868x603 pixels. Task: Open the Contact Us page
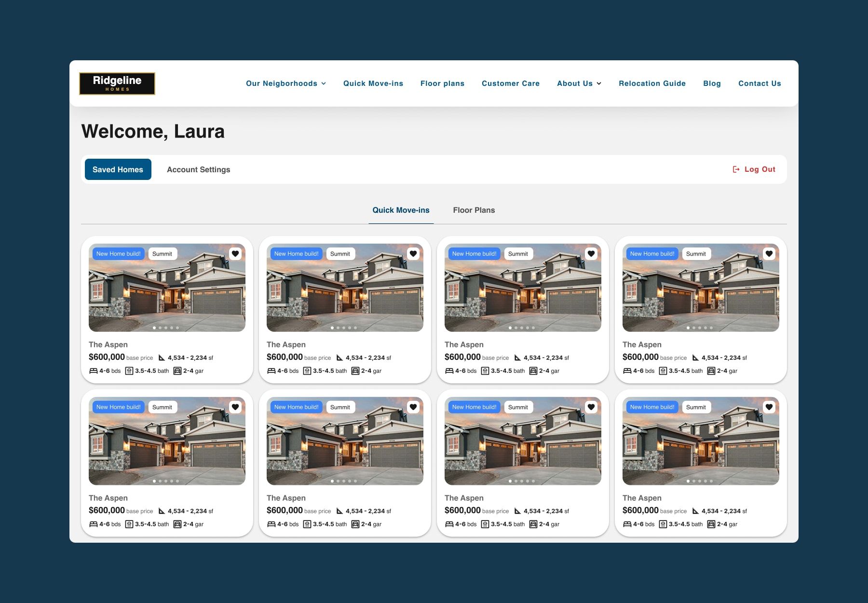[759, 83]
